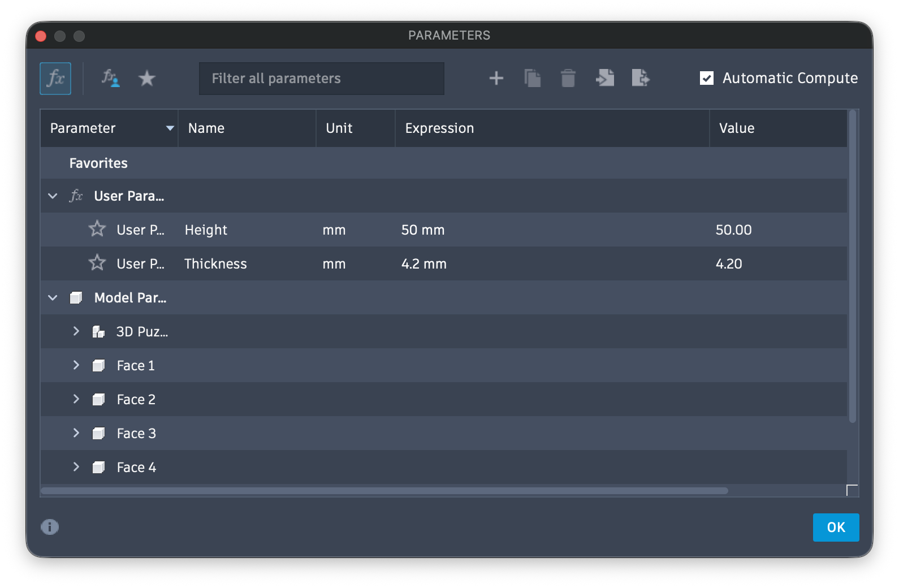Click the User Para... group label

point(129,196)
